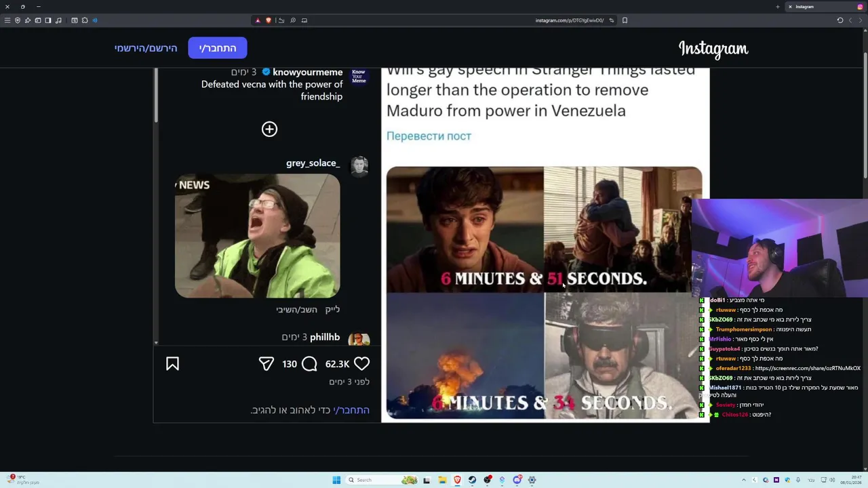Click the blue התחבר/י login button
Image resolution: width=868 pixels, height=488 pixels.
coord(217,48)
